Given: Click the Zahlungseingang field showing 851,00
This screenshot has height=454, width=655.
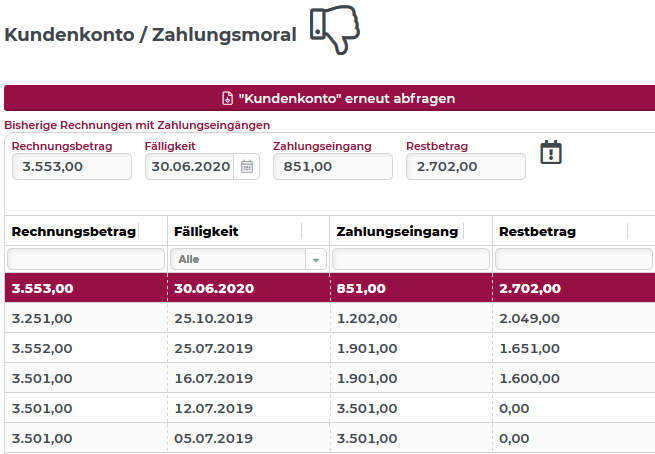Looking at the screenshot, I should click(x=333, y=167).
